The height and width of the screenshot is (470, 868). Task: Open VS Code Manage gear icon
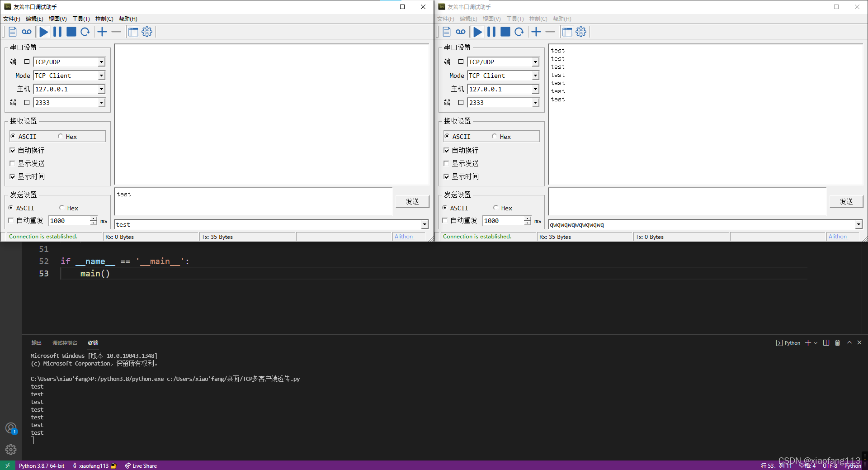tap(11, 450)
